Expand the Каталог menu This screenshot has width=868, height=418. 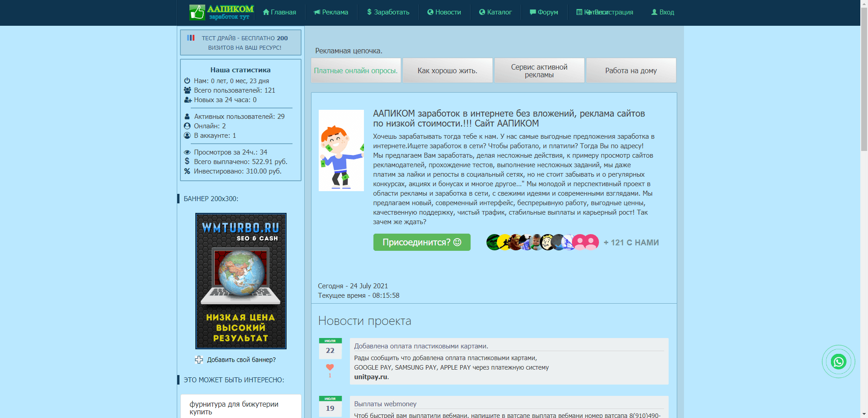(x=495, y=12)
